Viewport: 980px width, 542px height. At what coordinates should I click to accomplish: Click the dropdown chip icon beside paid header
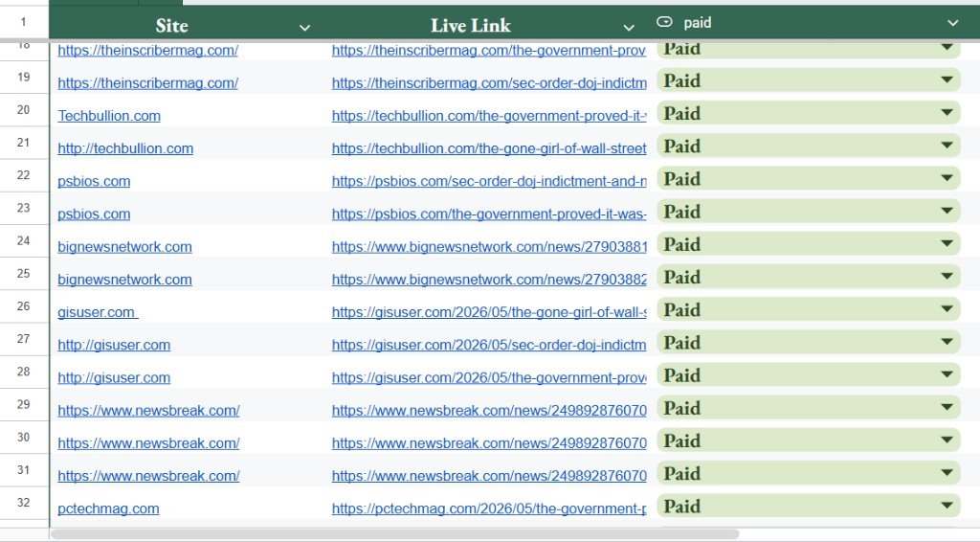(x=664, y=22)
